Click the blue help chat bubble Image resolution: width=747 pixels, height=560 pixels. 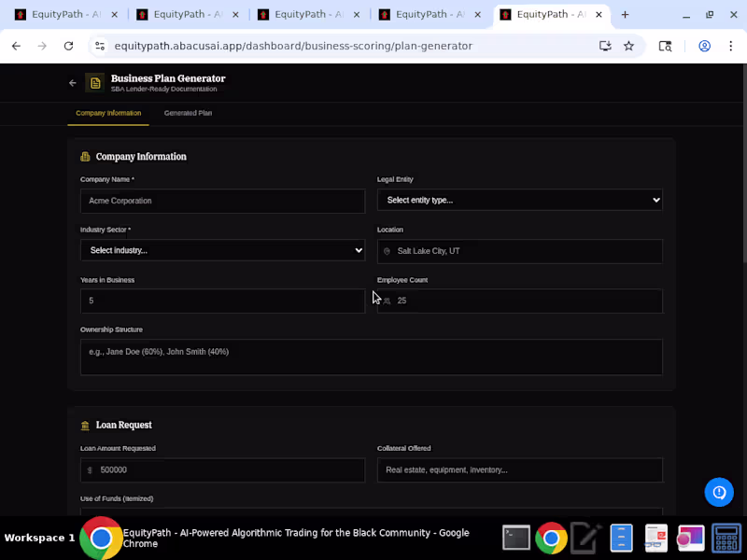[x=719, y=492]
